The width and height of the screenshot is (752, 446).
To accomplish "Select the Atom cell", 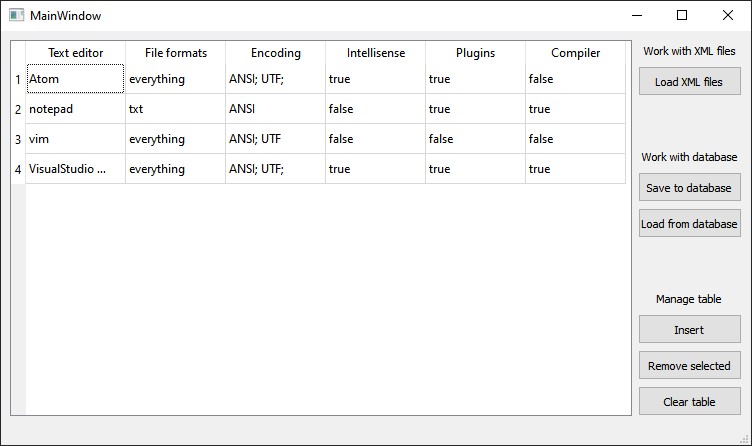I will tap(75, 79).
